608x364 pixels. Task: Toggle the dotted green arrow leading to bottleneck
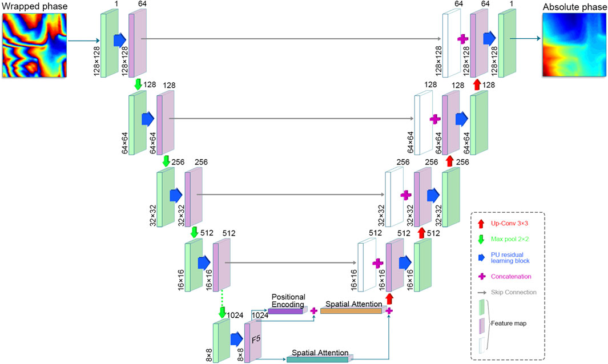tap(223, 301)
